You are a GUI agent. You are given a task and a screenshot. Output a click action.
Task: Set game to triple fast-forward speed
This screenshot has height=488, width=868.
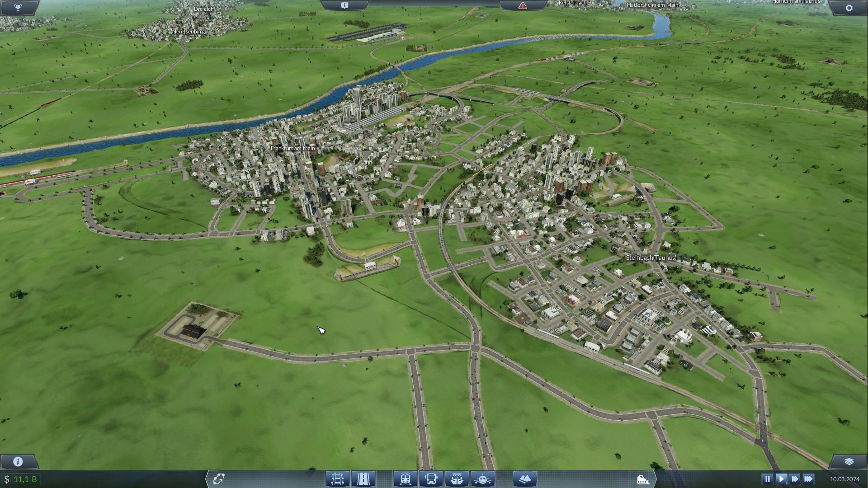coord(808,479)
